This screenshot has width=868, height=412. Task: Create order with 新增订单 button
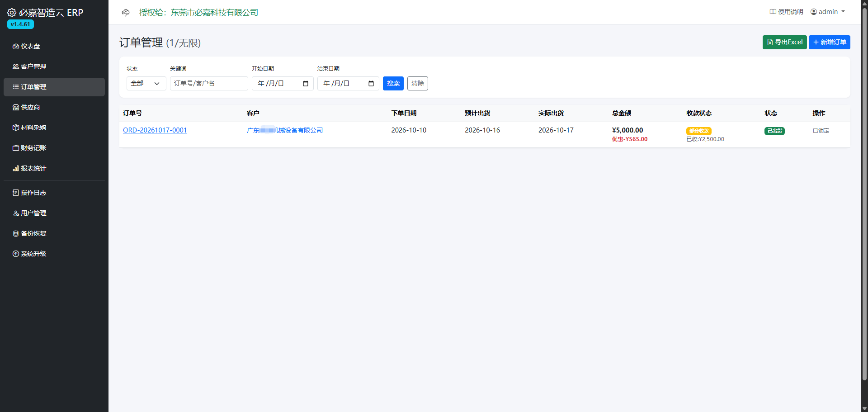coord(830,42)
